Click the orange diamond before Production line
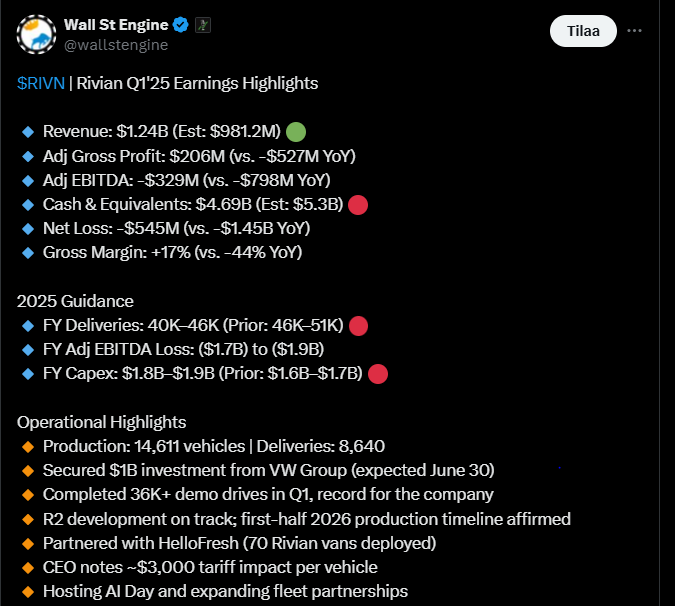675x606 pixels. [x=27, y=446]
